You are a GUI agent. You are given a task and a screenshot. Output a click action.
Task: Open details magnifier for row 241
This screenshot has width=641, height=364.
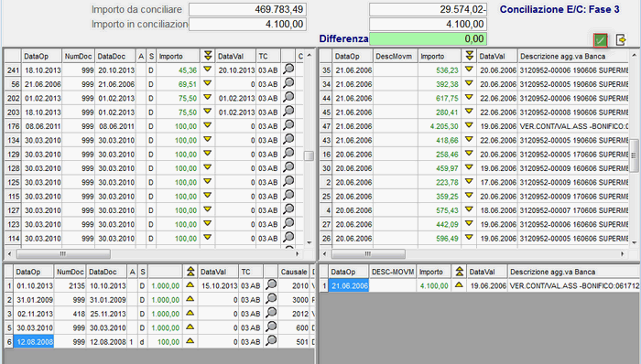(x=288, y=70)
